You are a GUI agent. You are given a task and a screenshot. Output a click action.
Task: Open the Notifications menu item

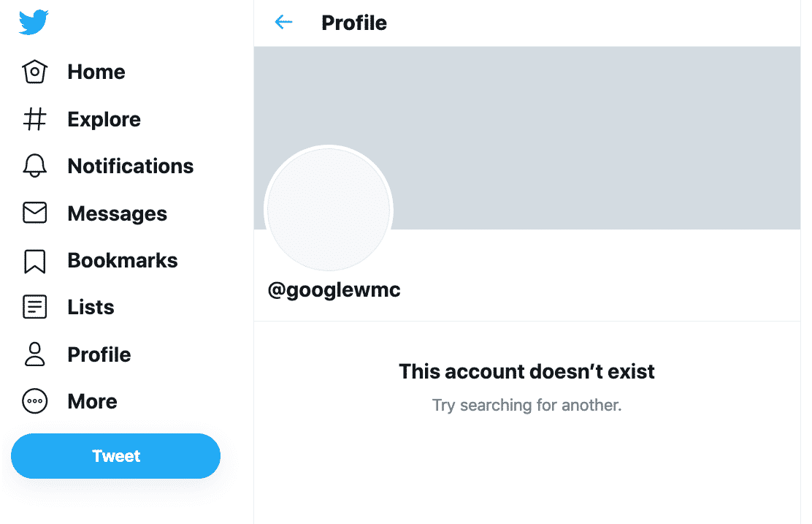tap(131, 167)
